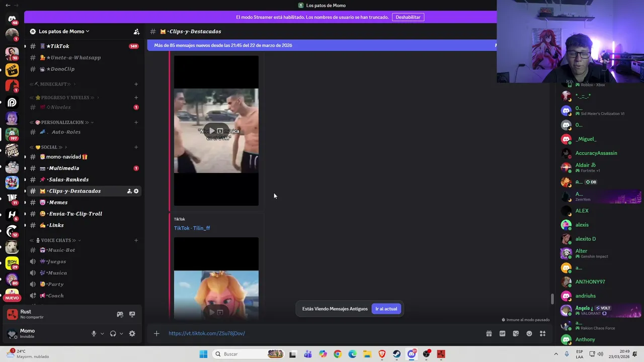Open Brave browser from the taskbar
The image size is (644, 362).
pyautogui.click(x=382, y=354)
